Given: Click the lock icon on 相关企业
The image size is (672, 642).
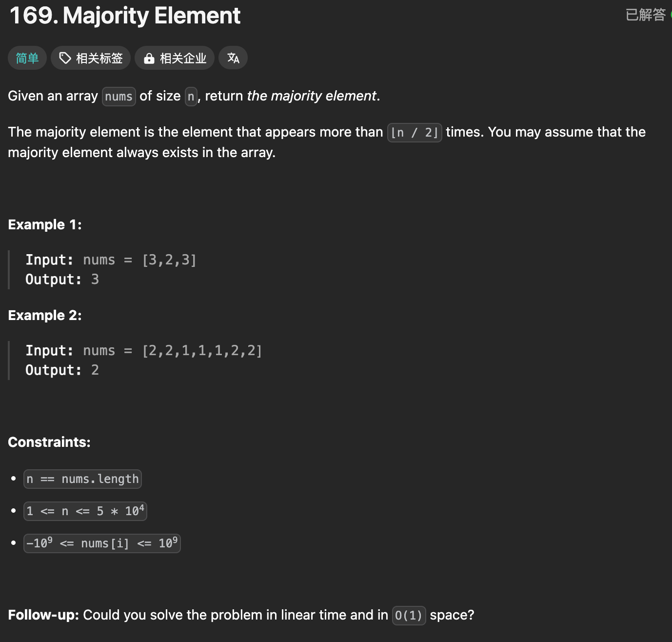Looking at the screenshot, I should point(149,58).
